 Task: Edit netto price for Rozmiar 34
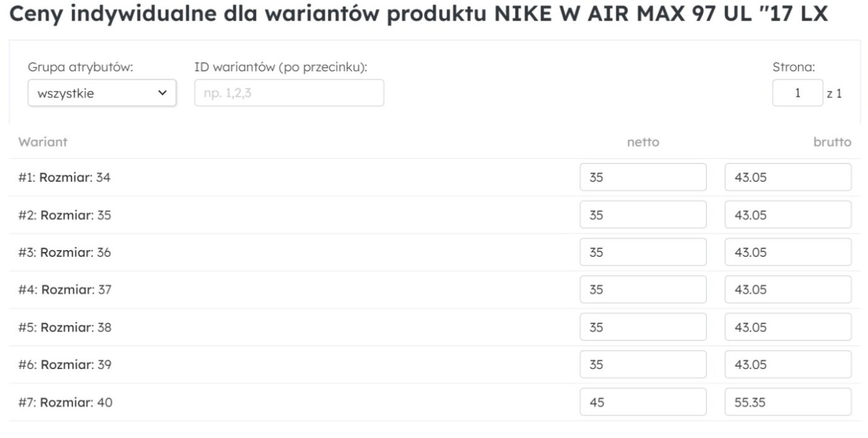pyautogui.click(x=643, y=177)
